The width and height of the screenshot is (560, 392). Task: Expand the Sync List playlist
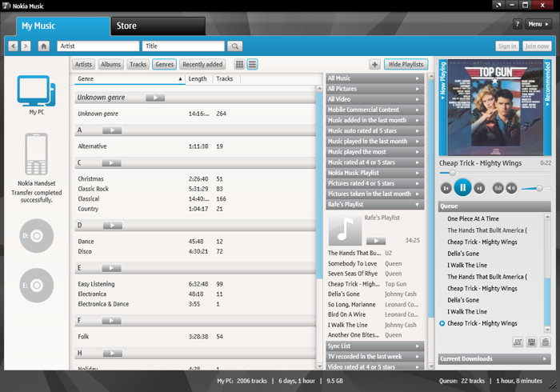point(375,346)
